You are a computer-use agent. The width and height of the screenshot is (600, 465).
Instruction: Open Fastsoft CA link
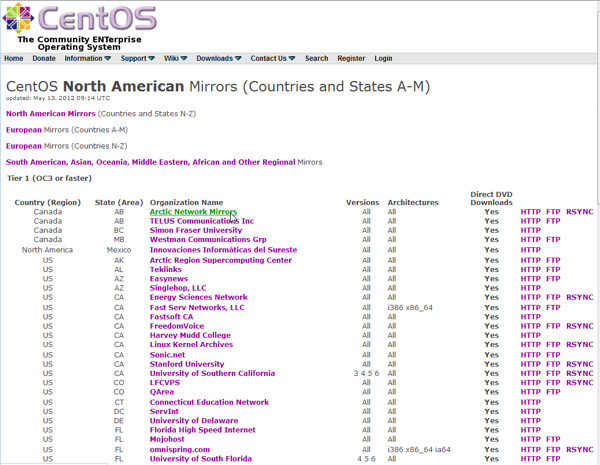coord(171,317)
